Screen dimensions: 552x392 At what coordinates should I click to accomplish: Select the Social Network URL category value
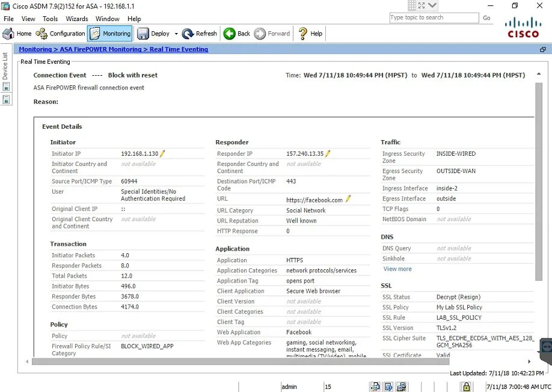click(x=306, y=210)
